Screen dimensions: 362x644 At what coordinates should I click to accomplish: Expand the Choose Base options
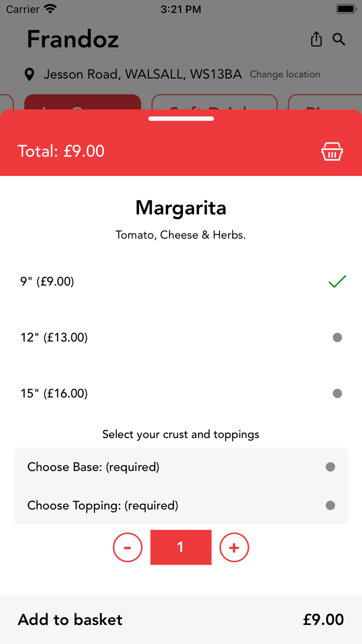pos(181,467)
